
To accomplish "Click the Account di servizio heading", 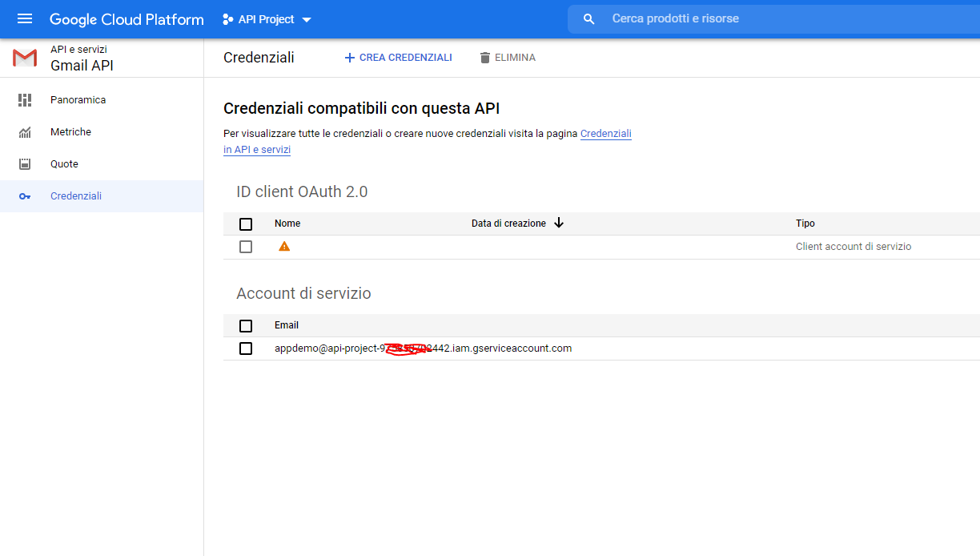I will coord(303,293).
